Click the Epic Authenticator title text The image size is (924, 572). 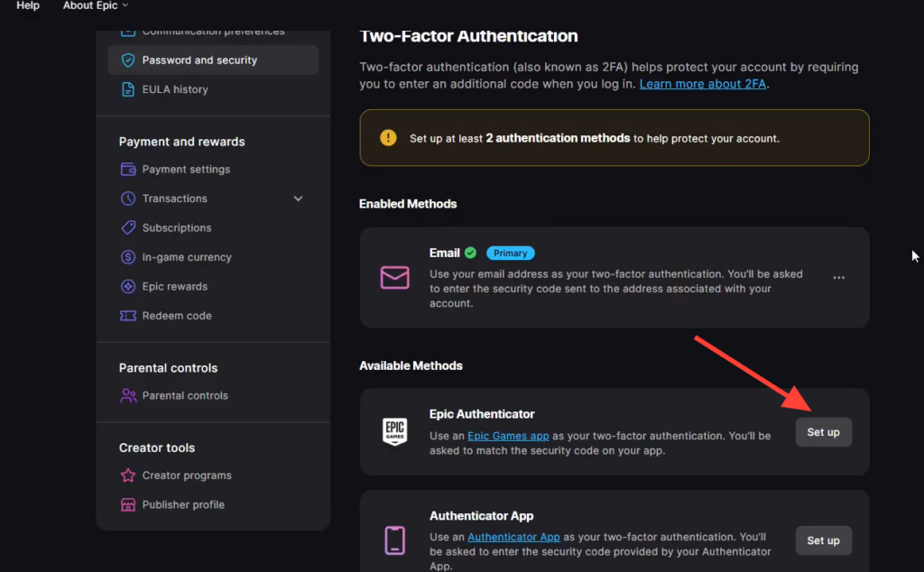(x=482, y=414)
